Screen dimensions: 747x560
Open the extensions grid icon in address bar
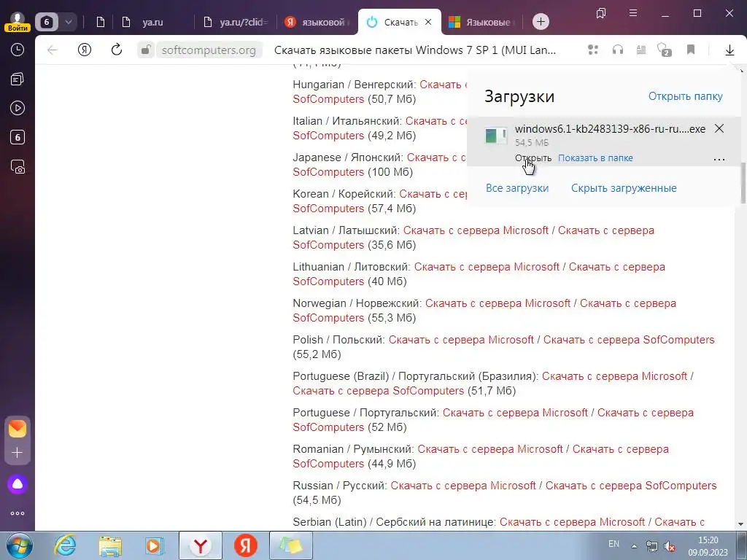(593, 50)
